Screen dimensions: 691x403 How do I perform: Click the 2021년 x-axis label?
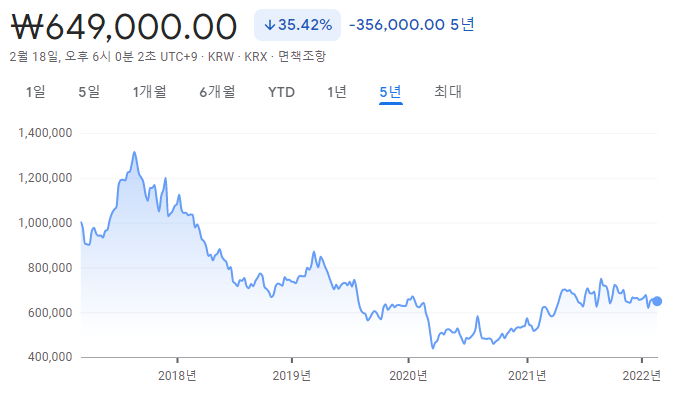(x=527, y=376)
